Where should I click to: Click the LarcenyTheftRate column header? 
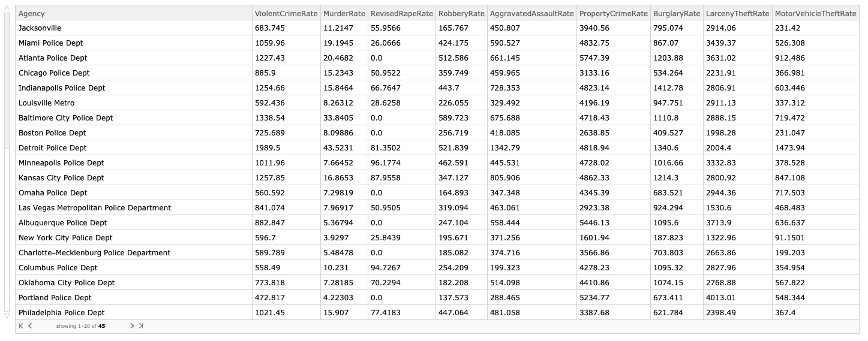click(737, 13)
